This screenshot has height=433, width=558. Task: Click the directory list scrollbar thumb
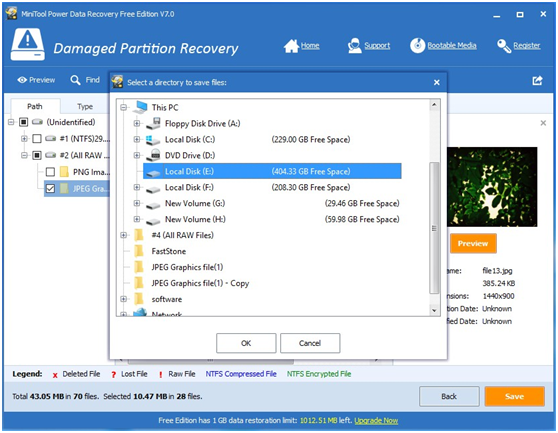(x=434, y=228)
